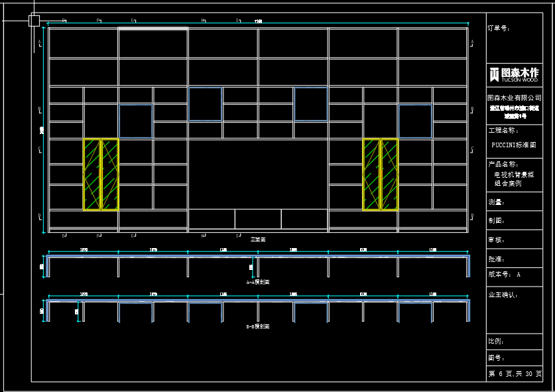Click the 测量 field in the title block
The width and height of the screenshot is (555, 392).
tap(496, 202)
